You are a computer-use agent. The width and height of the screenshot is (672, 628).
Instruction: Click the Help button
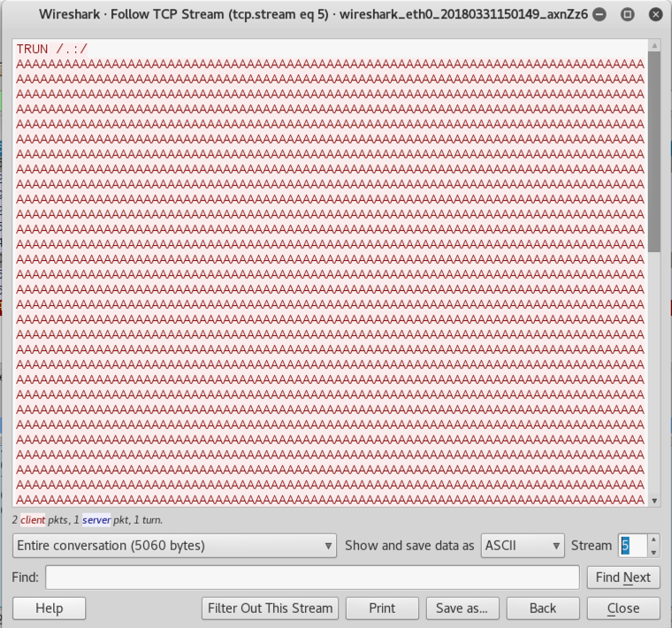[50, 608]
